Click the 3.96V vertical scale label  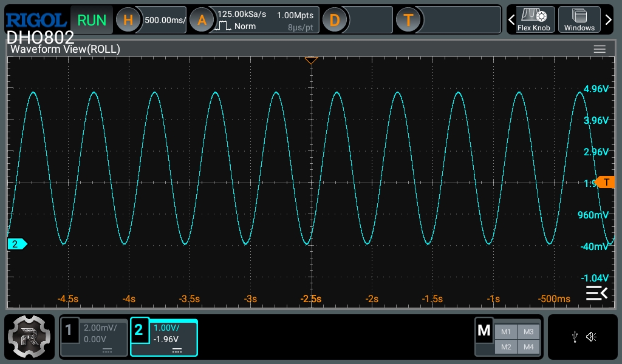pos(596,120)
